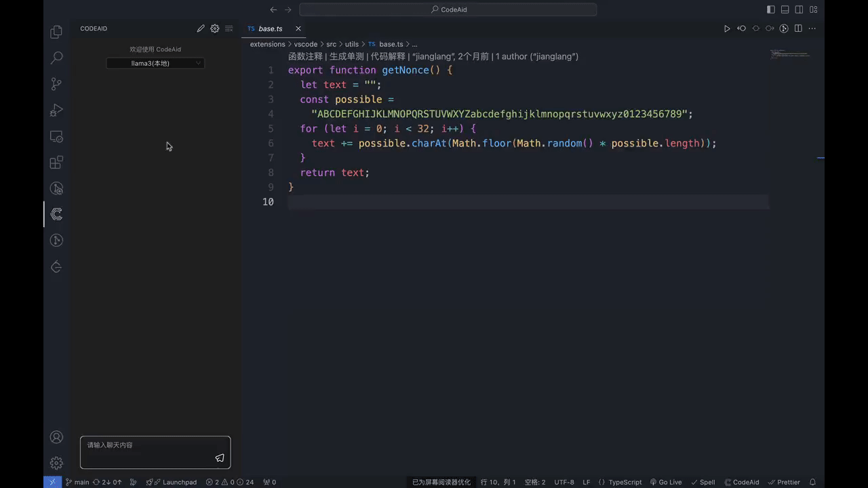Go to line via 行 10, 列 1
Screen dimensions: 868x488
click(498, 482)
